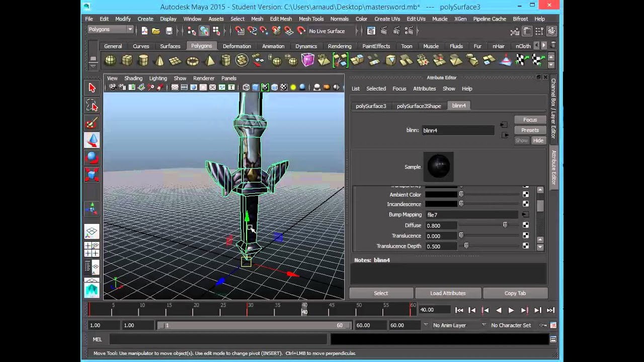Create a polygon cylinder from the shelf
Image resolution: width=644 pixels, height=362 pixels.
pos(143,61)
